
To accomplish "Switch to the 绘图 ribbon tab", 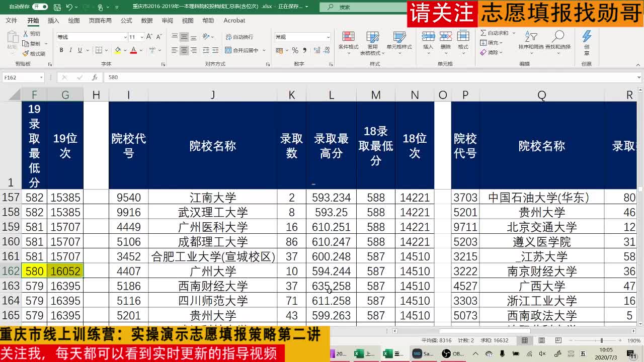I will click(x=73, y=21).
